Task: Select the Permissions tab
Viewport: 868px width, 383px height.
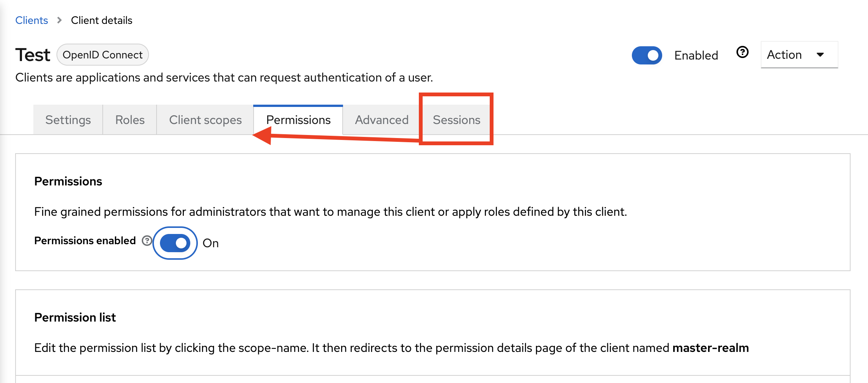Action: (298, 120)
